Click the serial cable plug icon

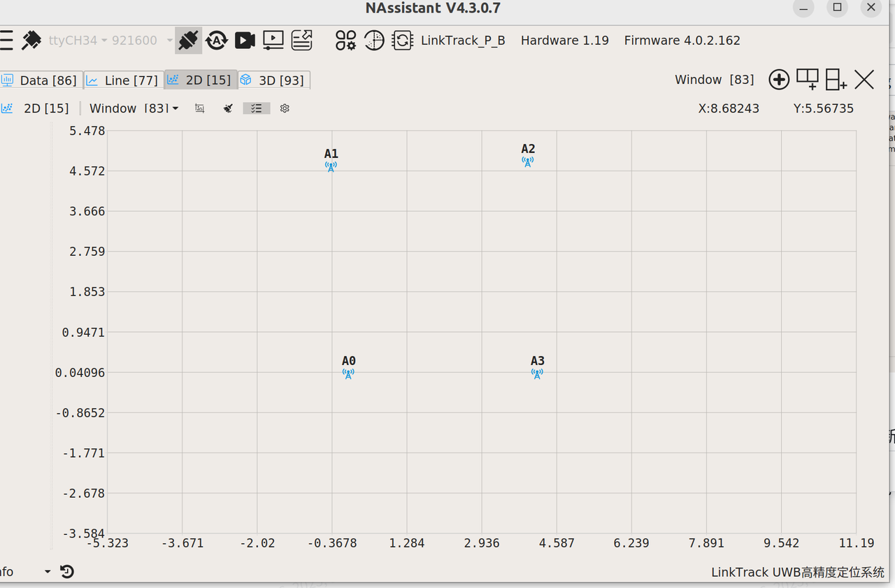(x=31, y=41)
